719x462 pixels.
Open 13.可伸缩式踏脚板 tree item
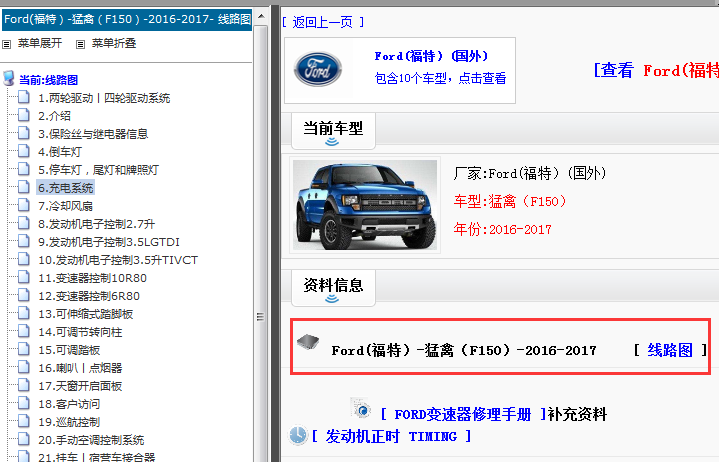coord(85,314)
